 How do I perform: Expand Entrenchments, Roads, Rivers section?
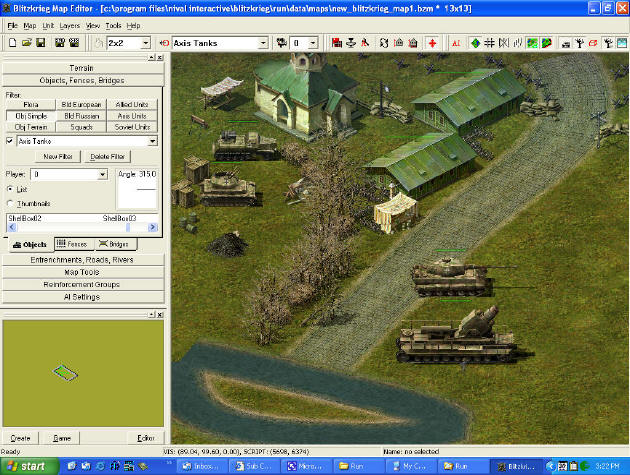[x=83, y=260]
